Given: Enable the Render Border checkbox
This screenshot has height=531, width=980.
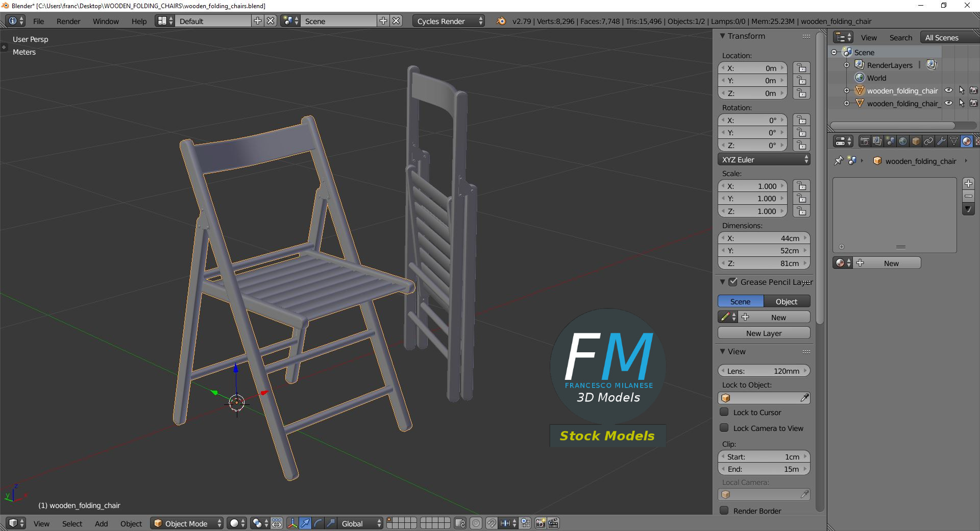Looking at the screenshot, I should point(724,511).
